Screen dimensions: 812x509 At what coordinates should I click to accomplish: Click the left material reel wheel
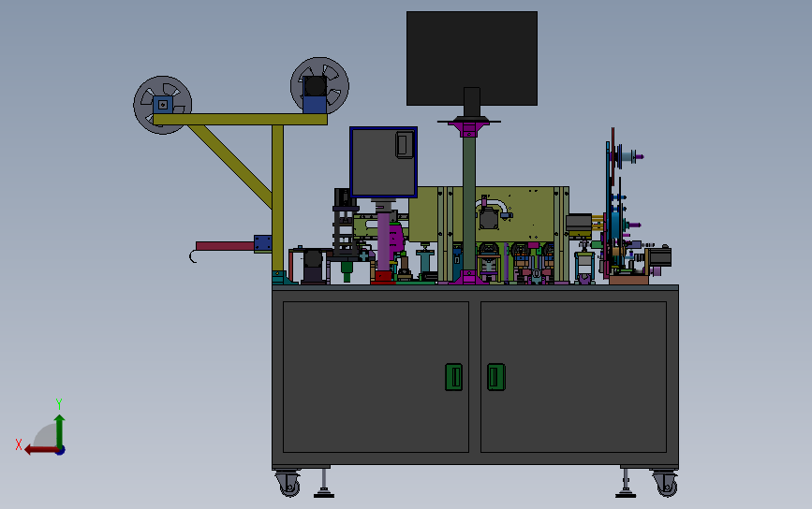163,105
